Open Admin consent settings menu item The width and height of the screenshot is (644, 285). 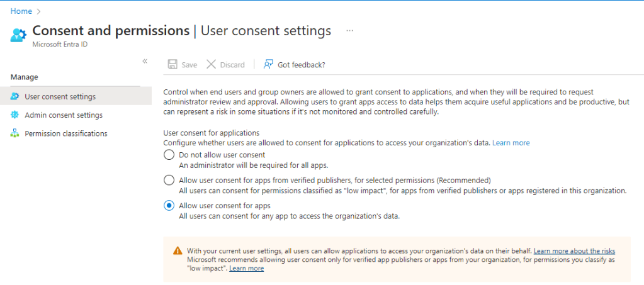(x=63, y=115)
